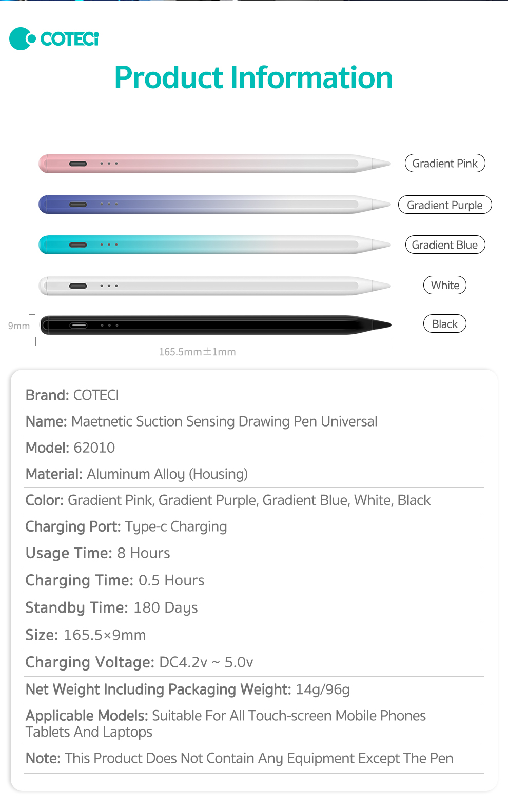Click the black stylus pen image
Screen dimensions: 508x812
[214, 325]
